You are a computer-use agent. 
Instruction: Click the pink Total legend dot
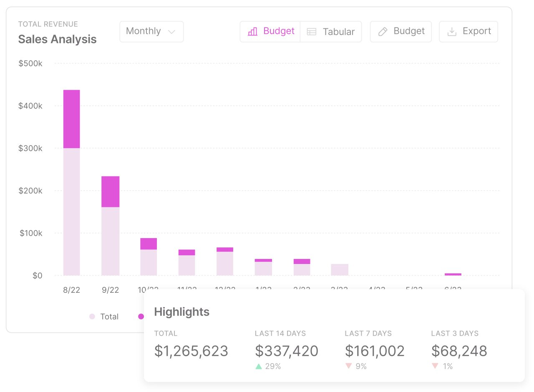pyautogui.click(x=92, y=317)
